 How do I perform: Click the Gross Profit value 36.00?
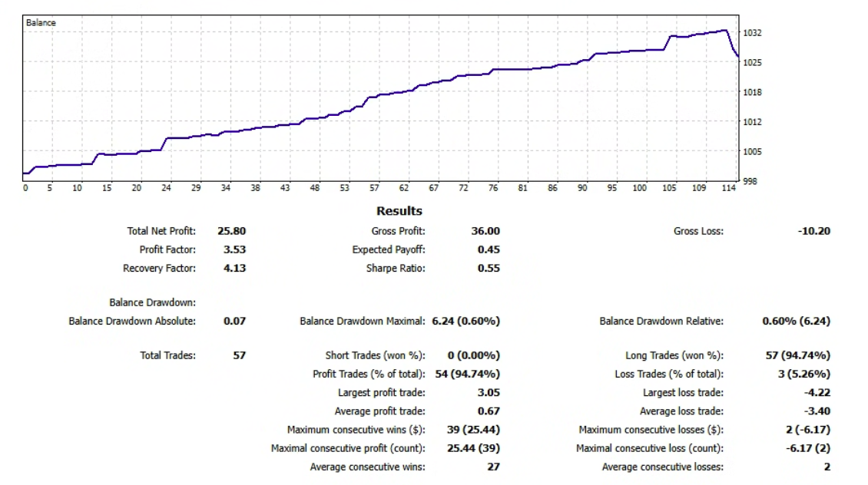(485, 231)
